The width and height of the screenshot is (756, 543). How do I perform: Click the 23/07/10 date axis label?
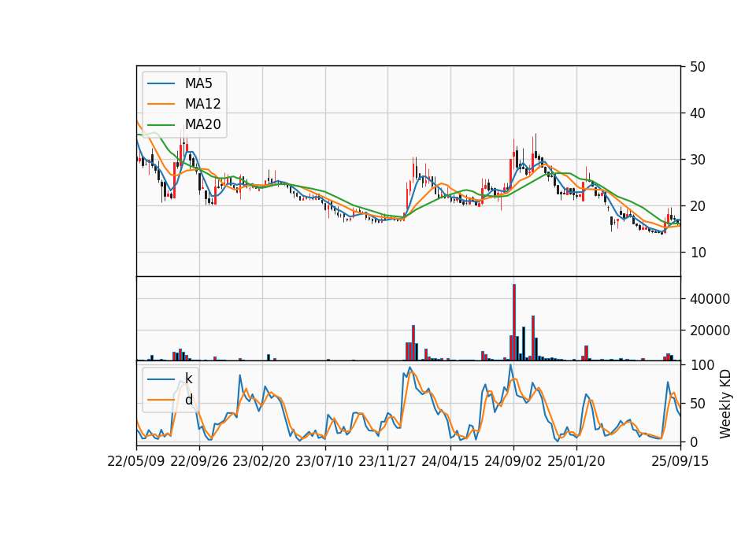coord(324,461)
